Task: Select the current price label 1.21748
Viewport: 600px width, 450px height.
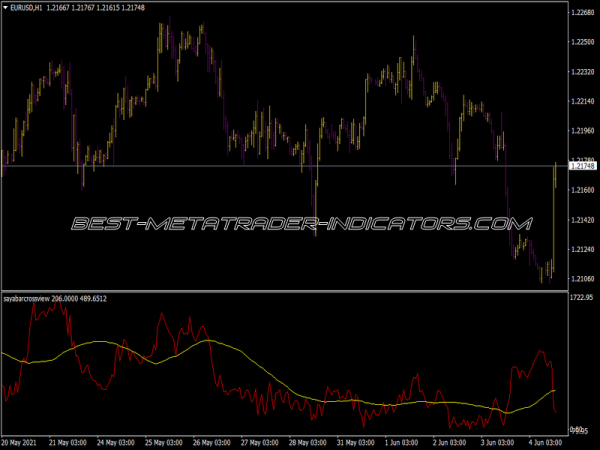Action: [581, 165]
